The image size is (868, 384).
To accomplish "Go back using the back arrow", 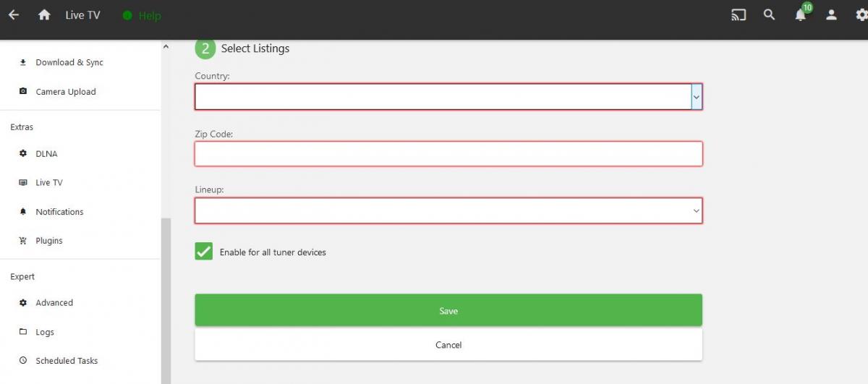I will pos(14,14).
